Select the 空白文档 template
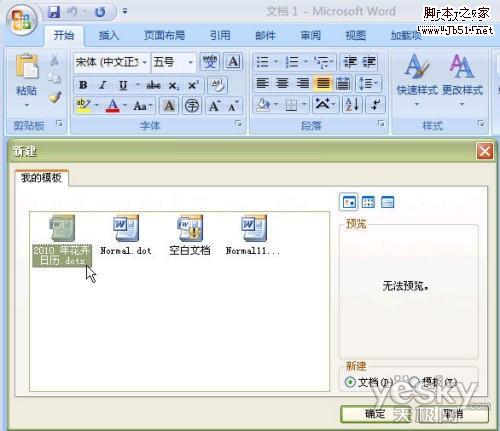The width and height of the screenshot is (500, 431). (190, 235)
